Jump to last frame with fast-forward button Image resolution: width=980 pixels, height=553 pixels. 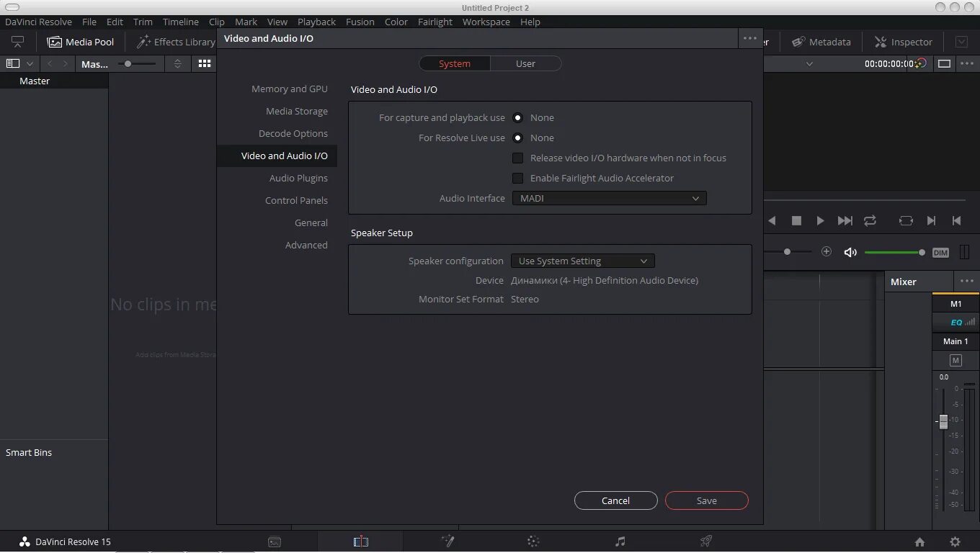(845, 220)
